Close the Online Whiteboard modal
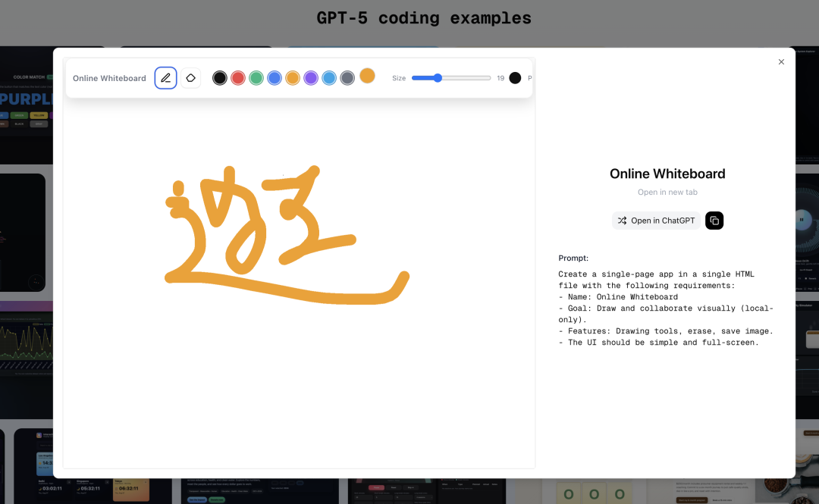819x504 pixels. pos(781,61)
